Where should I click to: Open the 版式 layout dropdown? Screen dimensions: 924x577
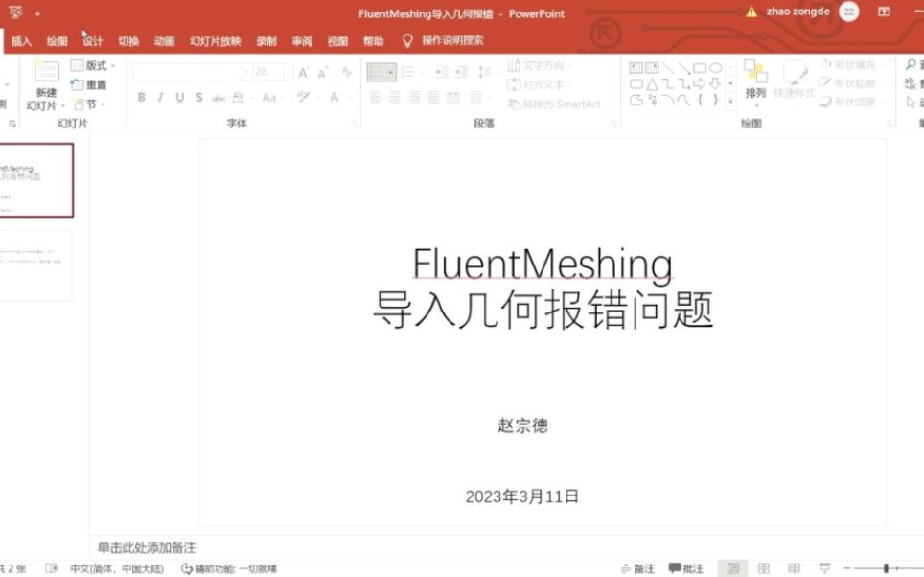click(x=93, y=65)
